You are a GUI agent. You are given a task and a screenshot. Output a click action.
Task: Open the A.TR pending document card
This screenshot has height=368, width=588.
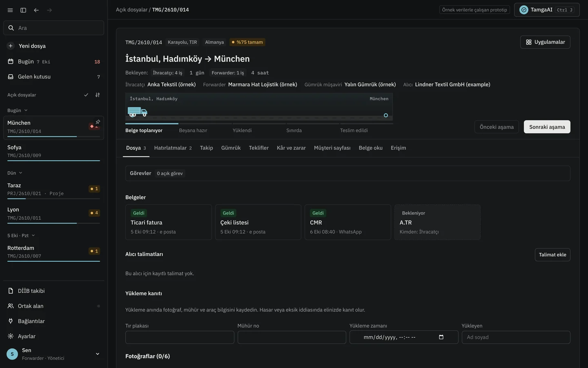tap(437, 222)
